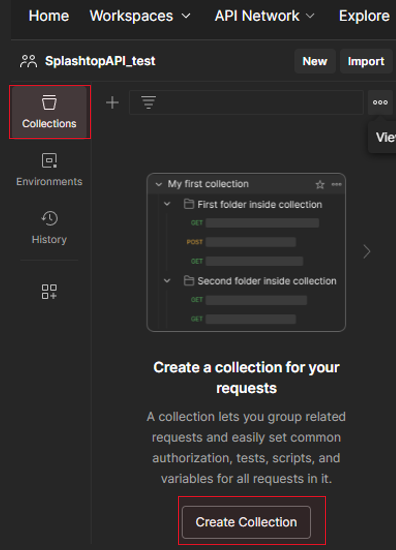
Task: Open the API Network dropdown menu
Action: (x=265, y=16)
